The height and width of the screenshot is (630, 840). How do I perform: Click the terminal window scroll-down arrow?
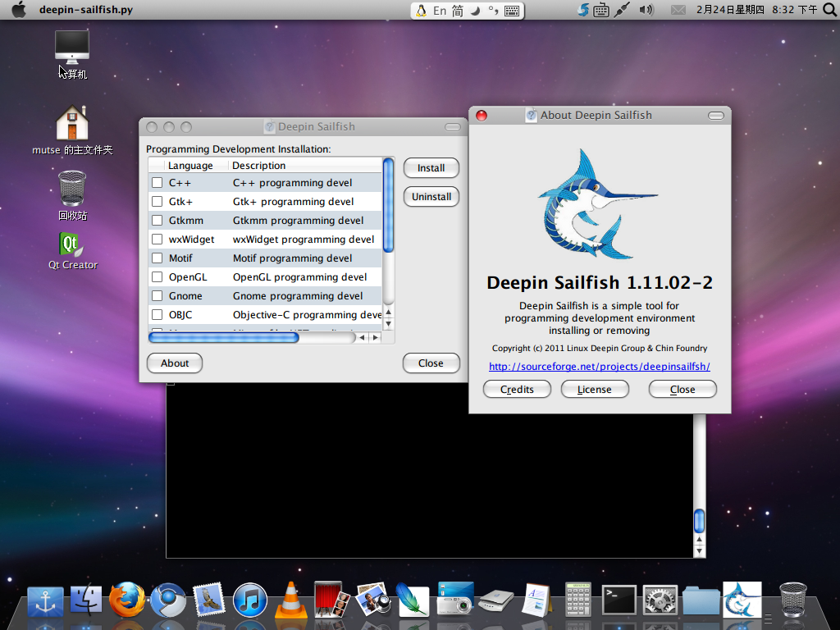tap(699, 551)
